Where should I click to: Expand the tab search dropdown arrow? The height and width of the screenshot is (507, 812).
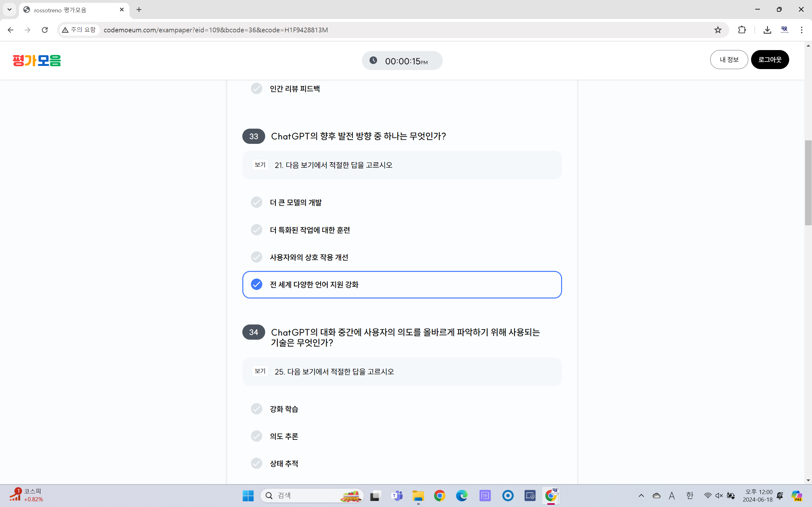coord(10,10)
